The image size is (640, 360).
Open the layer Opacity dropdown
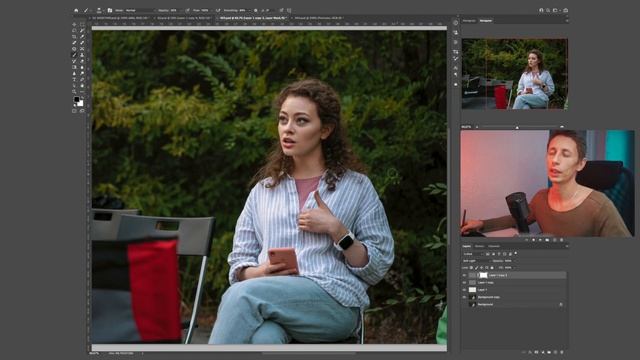(516, 261)
